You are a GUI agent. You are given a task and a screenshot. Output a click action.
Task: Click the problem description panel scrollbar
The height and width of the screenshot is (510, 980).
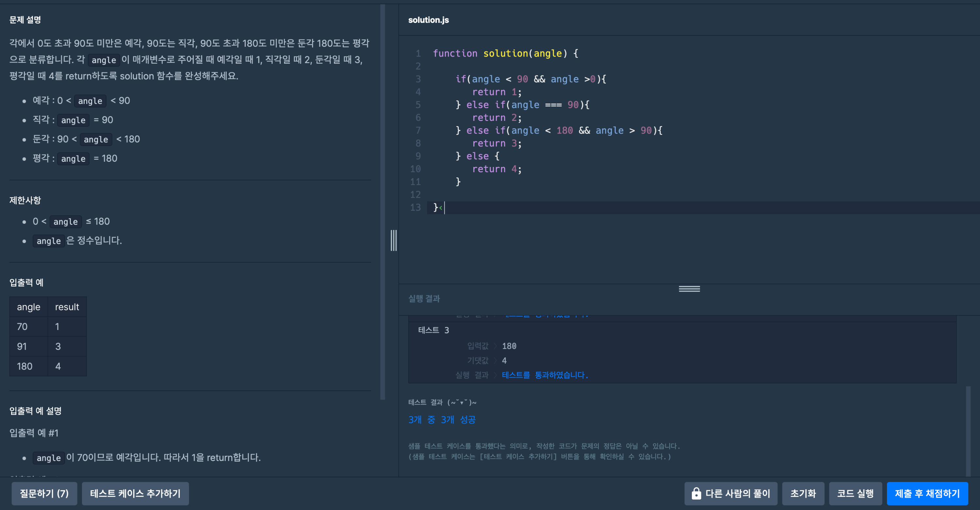[382, 202]
